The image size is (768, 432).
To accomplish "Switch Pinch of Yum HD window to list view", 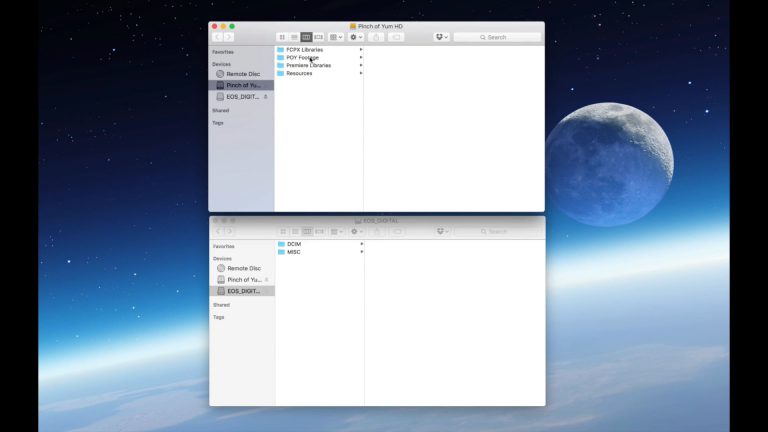I will coord(294,37).
